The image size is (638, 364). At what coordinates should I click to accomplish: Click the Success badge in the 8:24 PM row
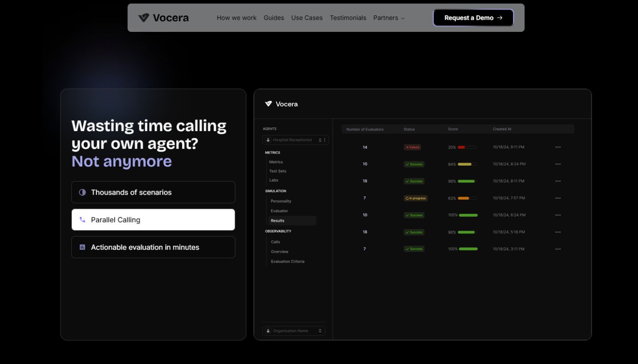(x=414, y=164)
